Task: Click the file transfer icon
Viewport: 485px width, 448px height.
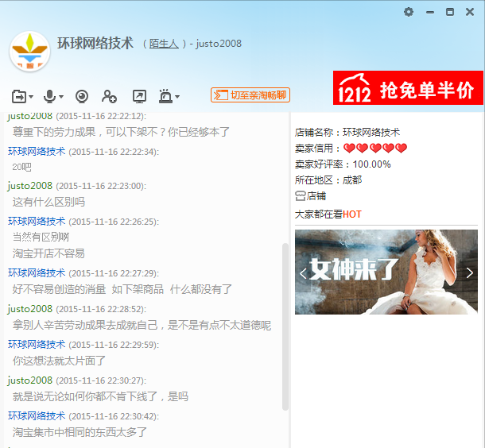Action: click(x=19, y=96)
